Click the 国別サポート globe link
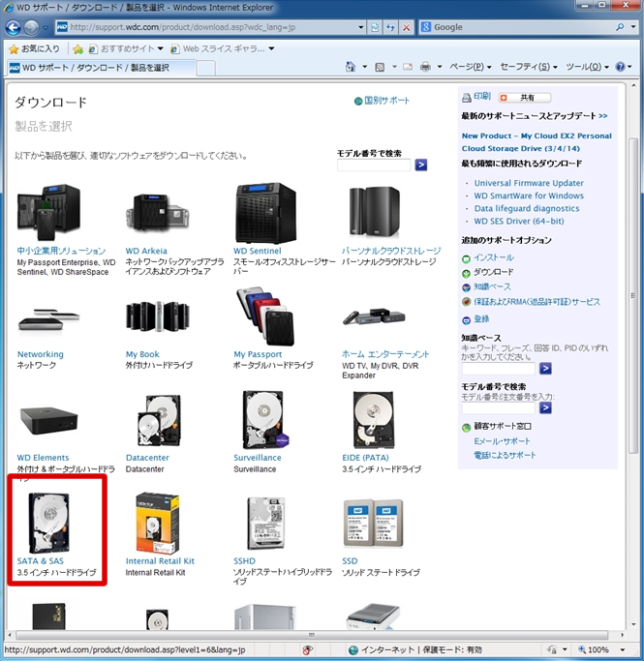This screenshot has width=644, height=661. tap(383, 101)
